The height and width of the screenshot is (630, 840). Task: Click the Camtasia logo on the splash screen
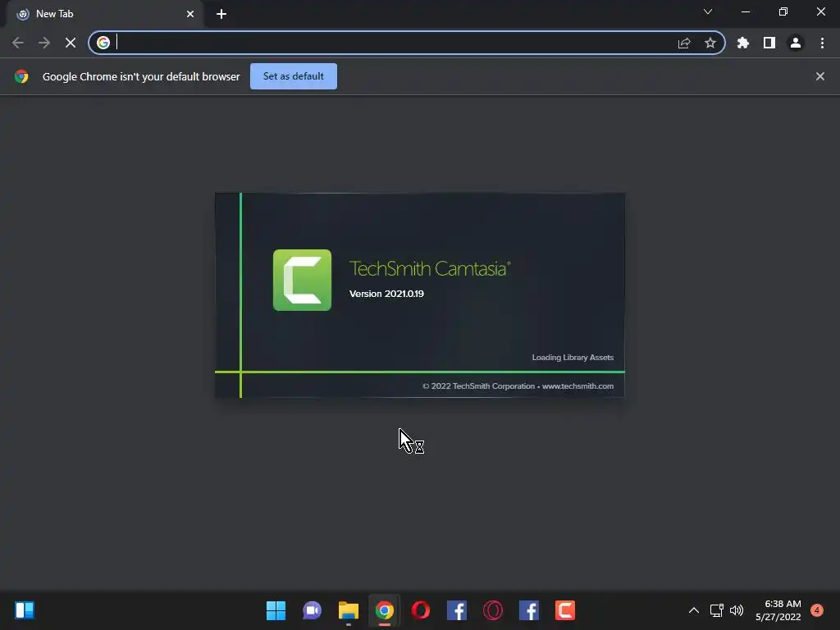[x=302, y=281]
